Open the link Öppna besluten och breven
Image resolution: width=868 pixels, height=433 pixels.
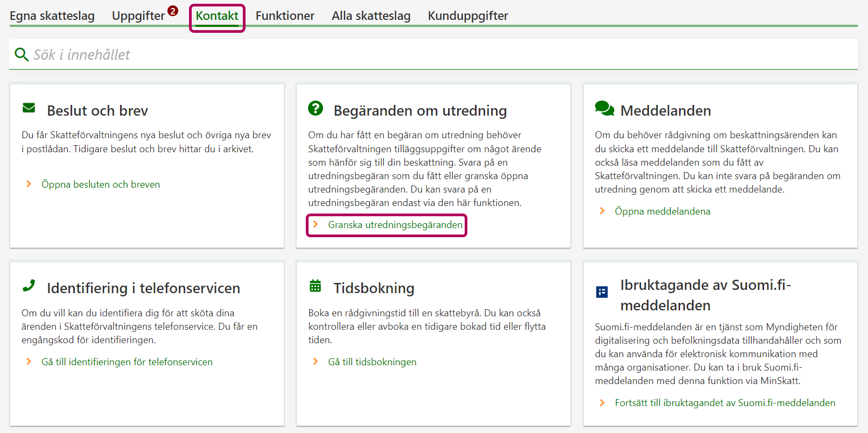101,184
